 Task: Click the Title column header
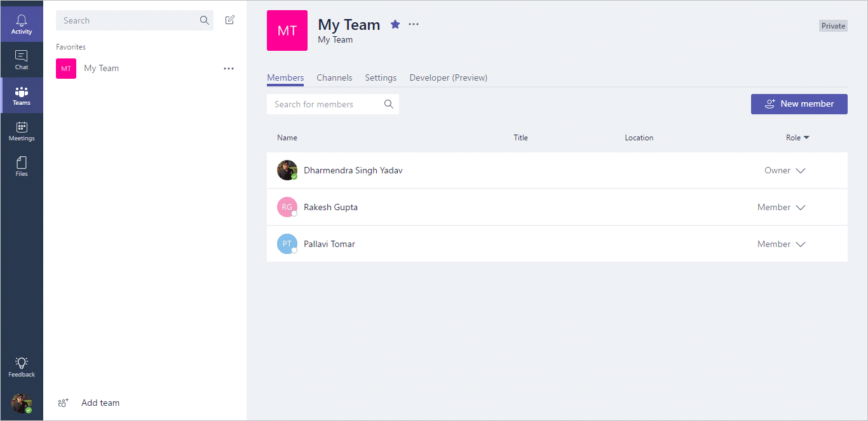pos(520,138)
